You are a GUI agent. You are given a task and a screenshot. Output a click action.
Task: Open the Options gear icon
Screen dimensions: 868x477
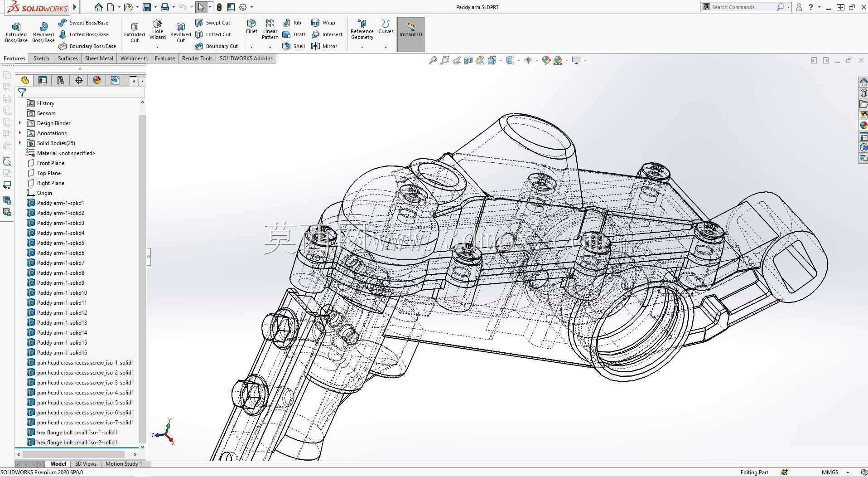pyautogui.click(x=243, y=7)
